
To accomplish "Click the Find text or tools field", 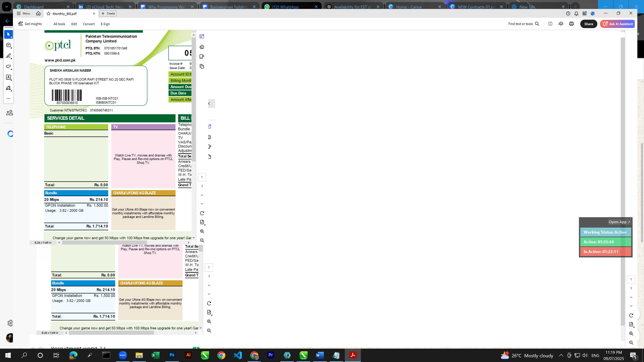I will (x=520, y=24).
